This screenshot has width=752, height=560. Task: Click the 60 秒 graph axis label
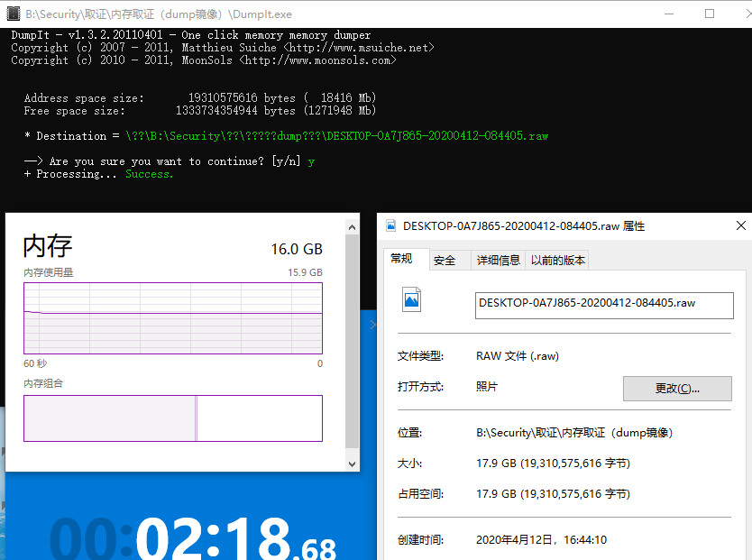pos(35,363)
